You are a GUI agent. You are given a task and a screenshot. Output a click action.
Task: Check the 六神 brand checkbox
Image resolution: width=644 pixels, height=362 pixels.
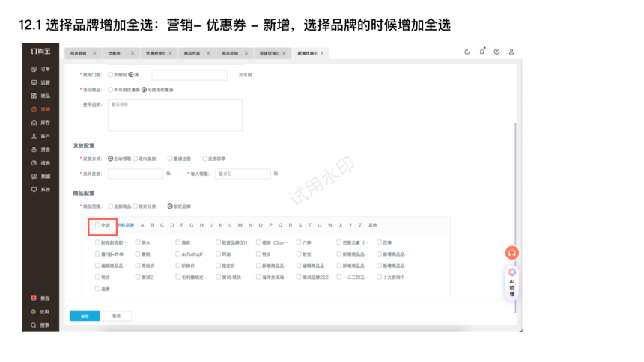299,242
